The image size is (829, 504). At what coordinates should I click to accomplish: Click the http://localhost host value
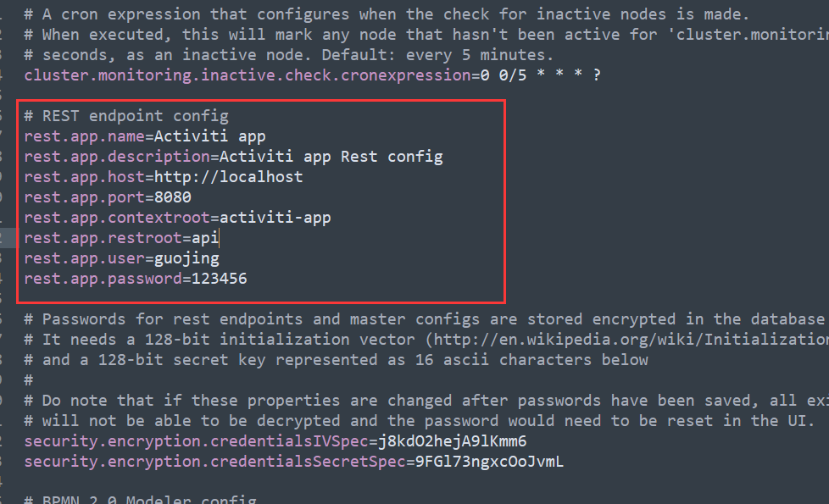click(x=228, y=177)
